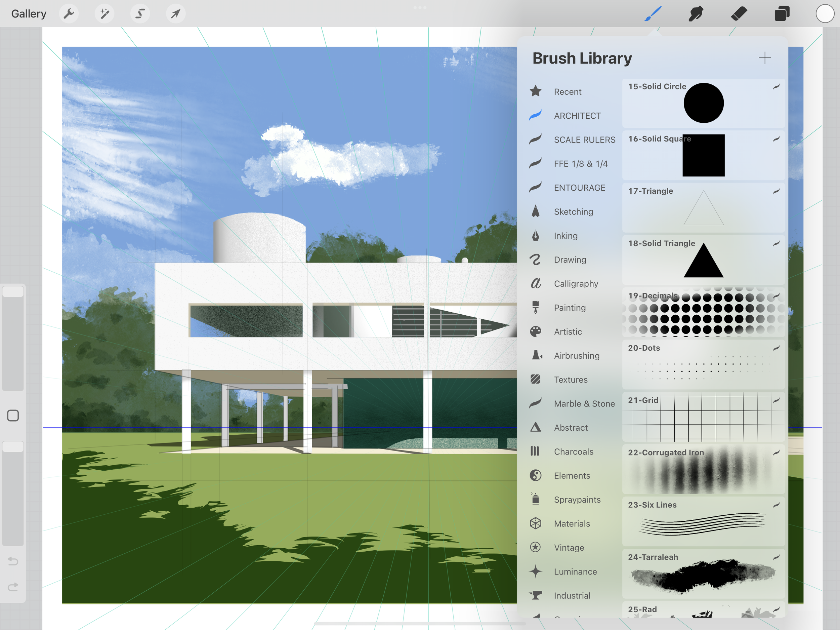Create new brush with plus button

point(764,58)
